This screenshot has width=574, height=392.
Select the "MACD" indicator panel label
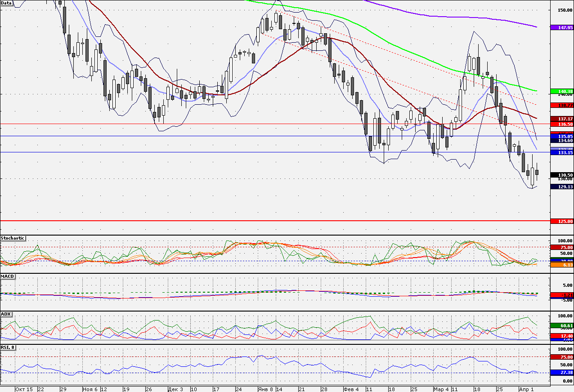(x=7, y=276)
